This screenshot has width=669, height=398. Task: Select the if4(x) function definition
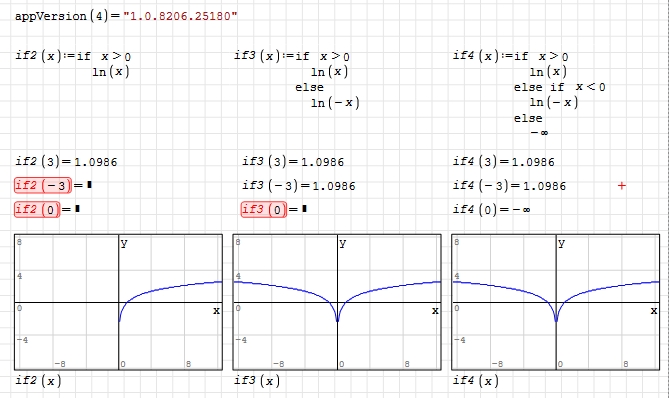point(529,93)
